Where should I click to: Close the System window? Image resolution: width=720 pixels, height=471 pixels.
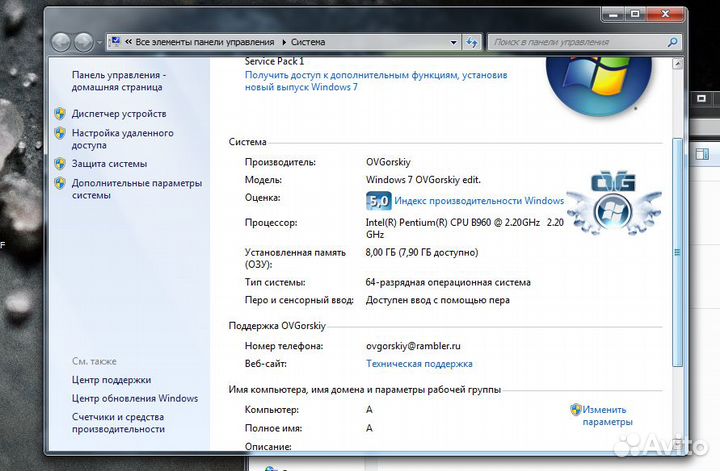(x=665, y=15)
